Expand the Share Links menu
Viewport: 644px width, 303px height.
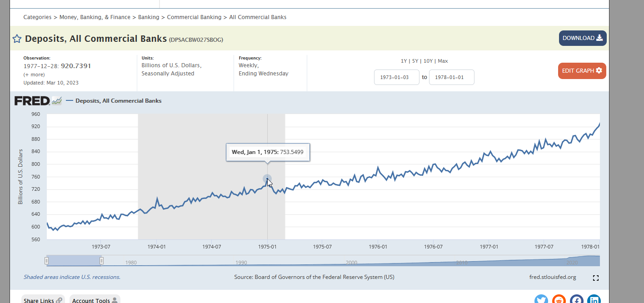[43, 300]
